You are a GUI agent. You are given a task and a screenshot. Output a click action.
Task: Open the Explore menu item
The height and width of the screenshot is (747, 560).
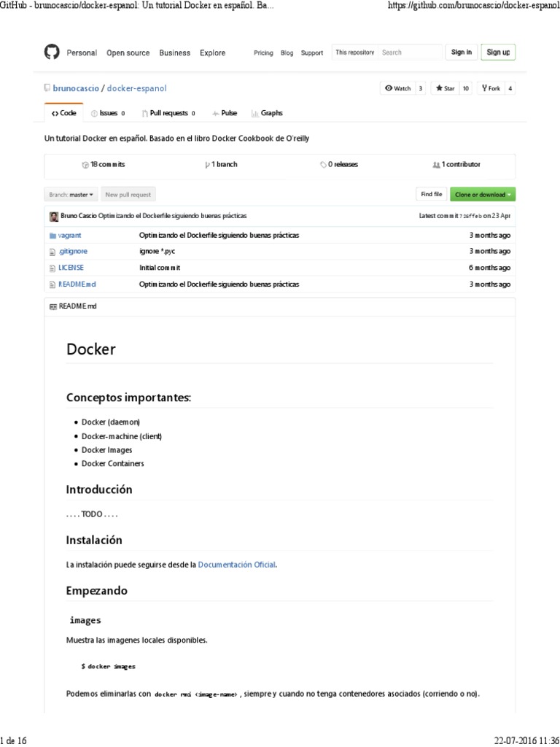coord(213,53)
